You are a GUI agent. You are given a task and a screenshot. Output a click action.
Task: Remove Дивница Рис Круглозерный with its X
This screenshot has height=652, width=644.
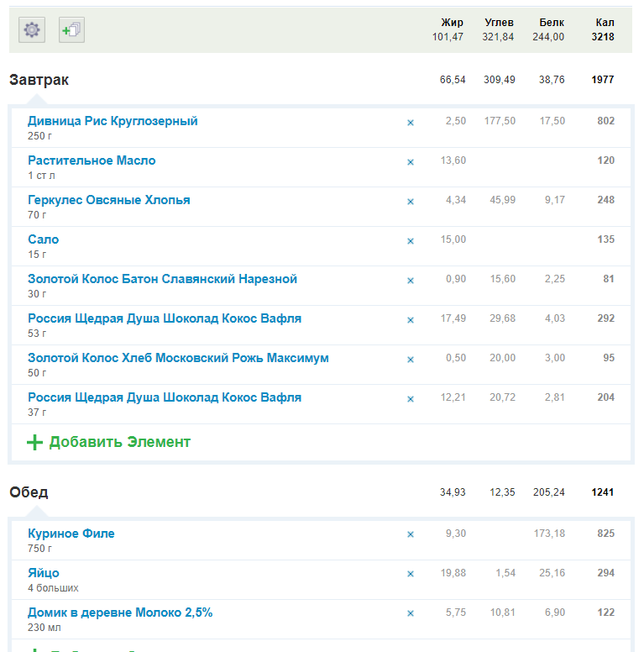pyautogui.click(x=411, y=123)
